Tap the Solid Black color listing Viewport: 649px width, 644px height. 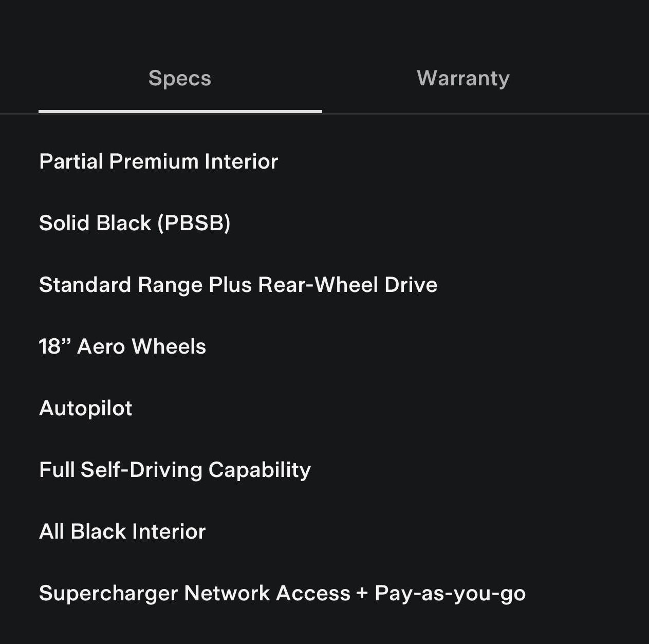coord(135,223)
